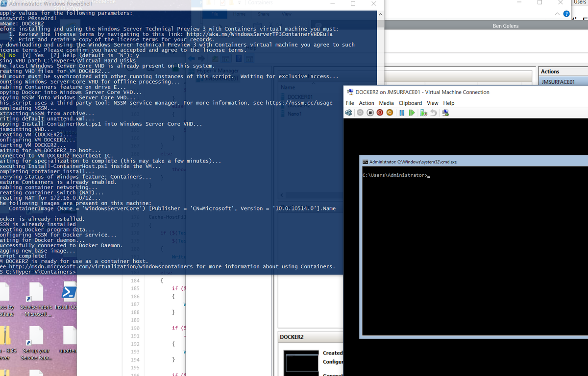Pause the DOCKER2 virtual machine
The width and height of the screenshot is (588, 376).
coord(402,113)
